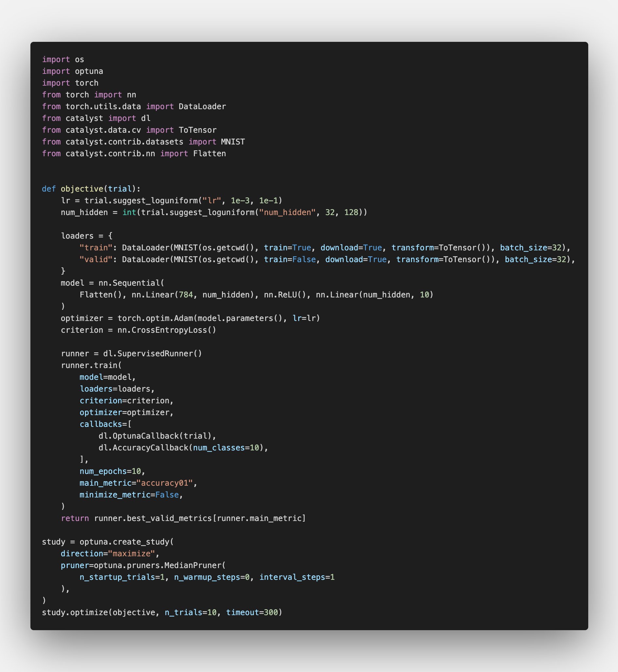Click the return statement of objective

(x=183, y=518)
